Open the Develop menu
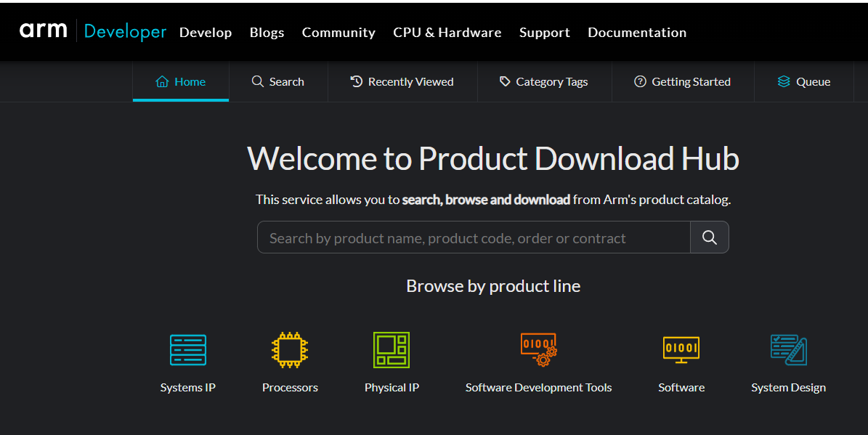Image resolution: width=868 pixels, height=435 pixels. tap(206, 33)
